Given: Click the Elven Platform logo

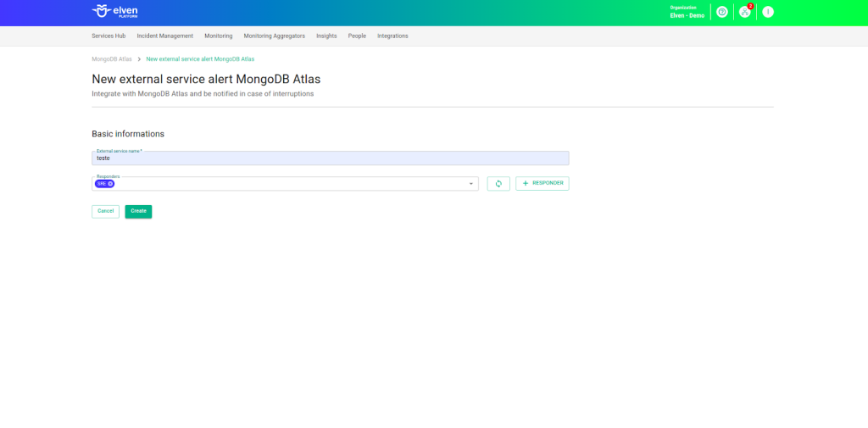Looking at the screenshot, I should [x=114, y=11].
